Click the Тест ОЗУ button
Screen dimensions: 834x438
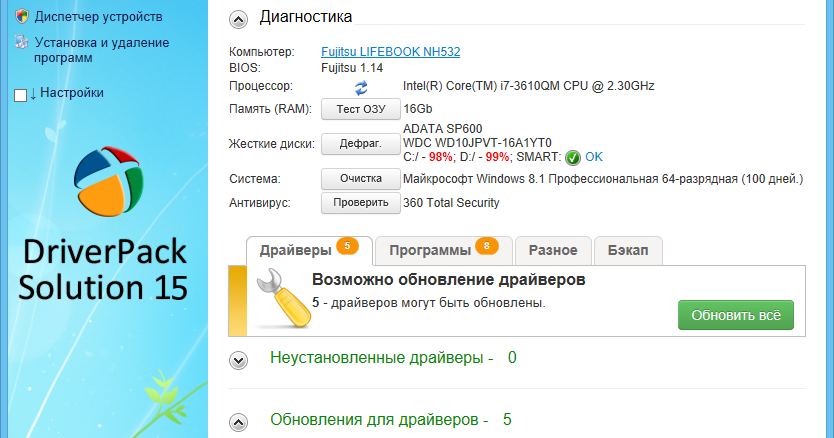[x=361, y=109]
